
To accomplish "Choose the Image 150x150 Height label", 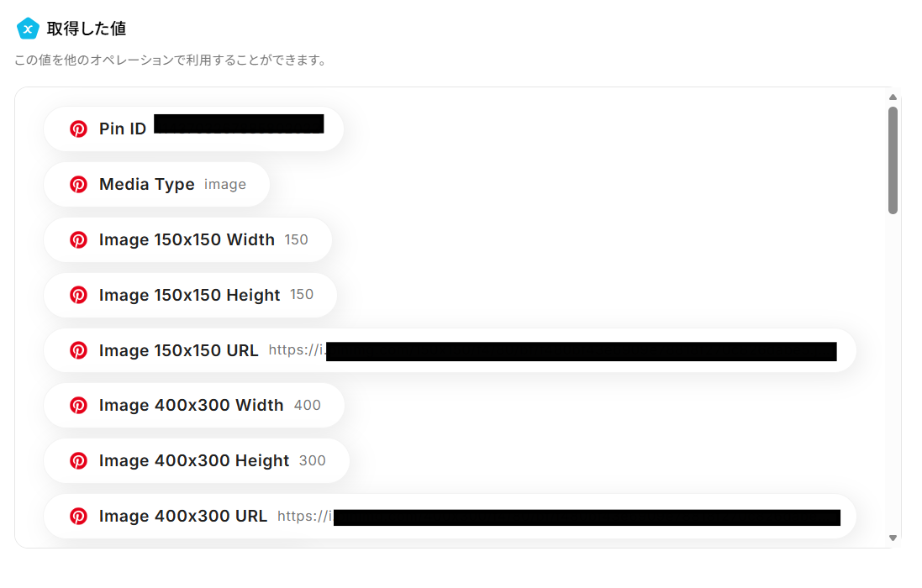I will 189,295.
